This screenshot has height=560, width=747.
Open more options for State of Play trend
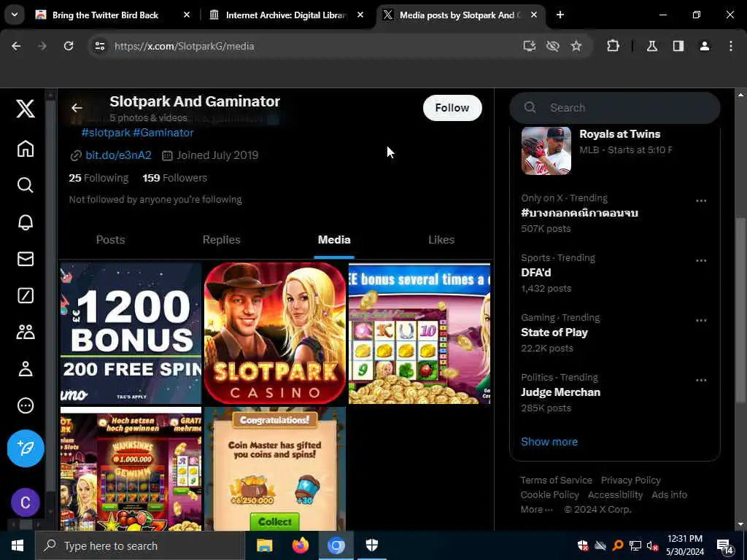pos(701,321)
